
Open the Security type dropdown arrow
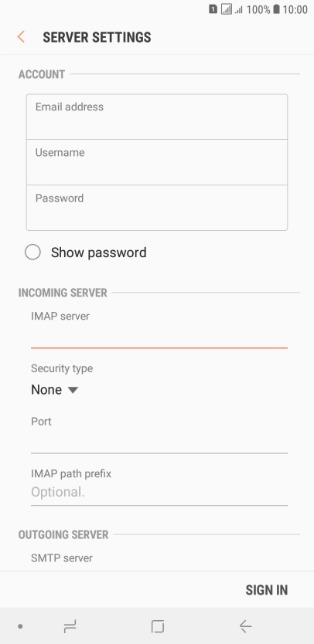tap(73, 390)
